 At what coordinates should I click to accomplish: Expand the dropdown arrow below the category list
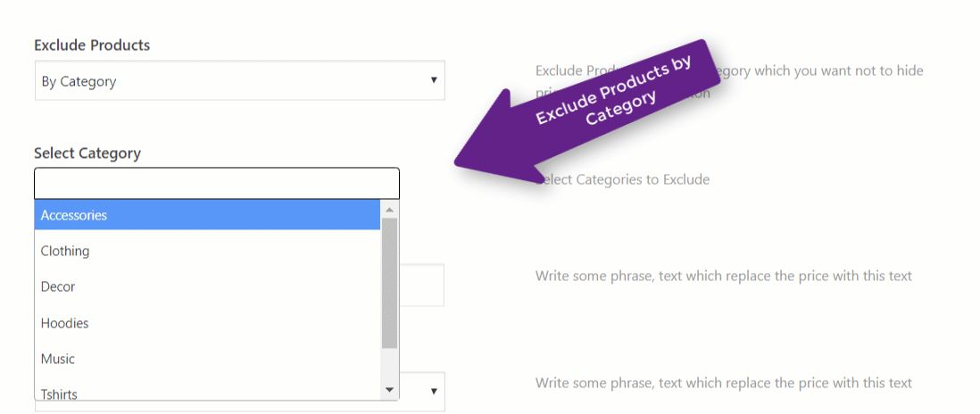coord(434,391)
